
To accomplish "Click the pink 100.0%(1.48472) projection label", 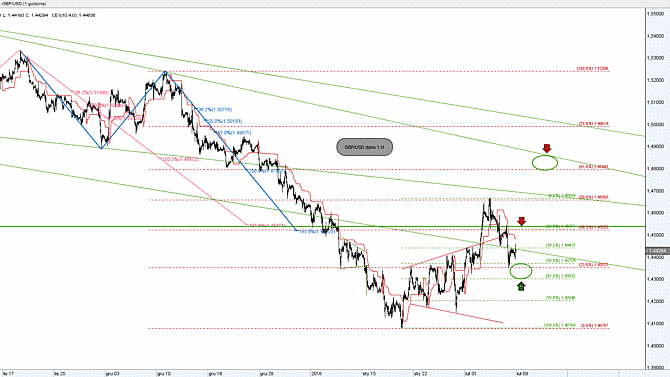I will [180, 159].
